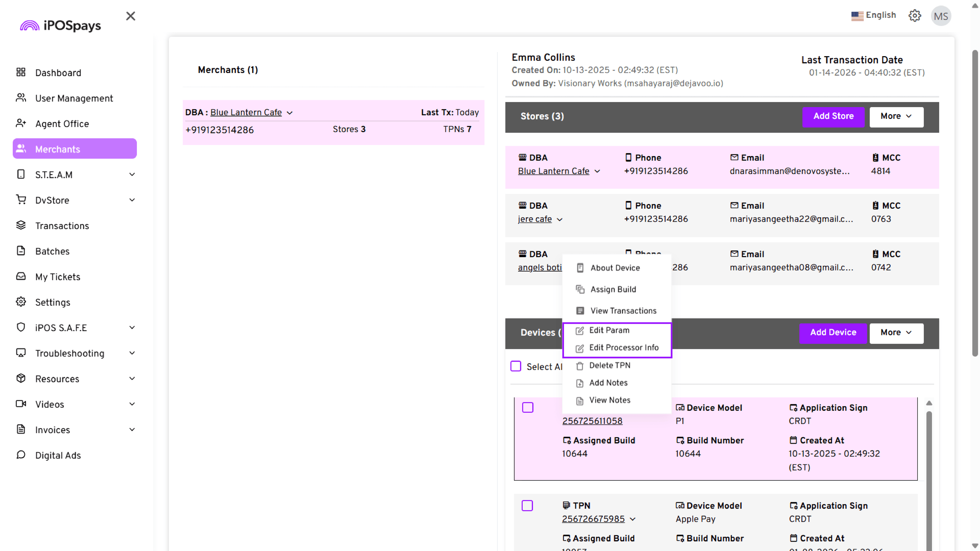
Task: Choose View Transactions in context menu
Action: tap(623, 311)
